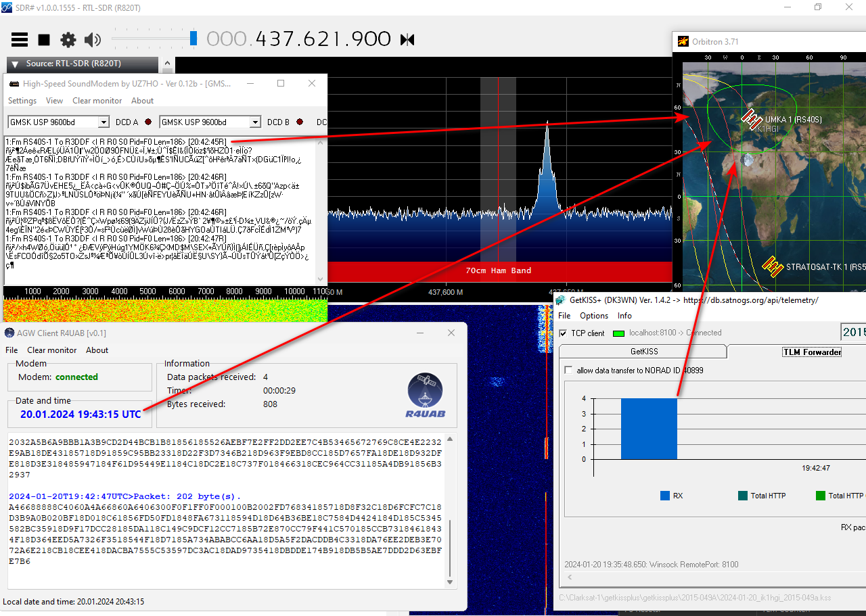Collapse the Source: RTL-SDR panel
The height and width of the screenshot is (616, 866).
(15, 64)
